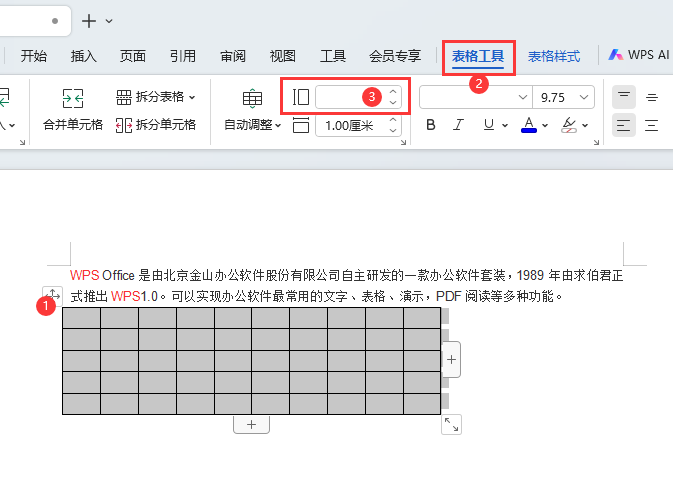This screenshot has height=502, width=673.
Task: Increase row height with up arrow
Action: tap(393, 120)
